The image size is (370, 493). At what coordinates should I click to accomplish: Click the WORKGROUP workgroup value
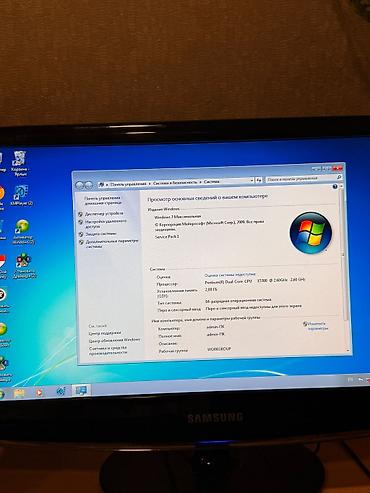click(219, 349)
